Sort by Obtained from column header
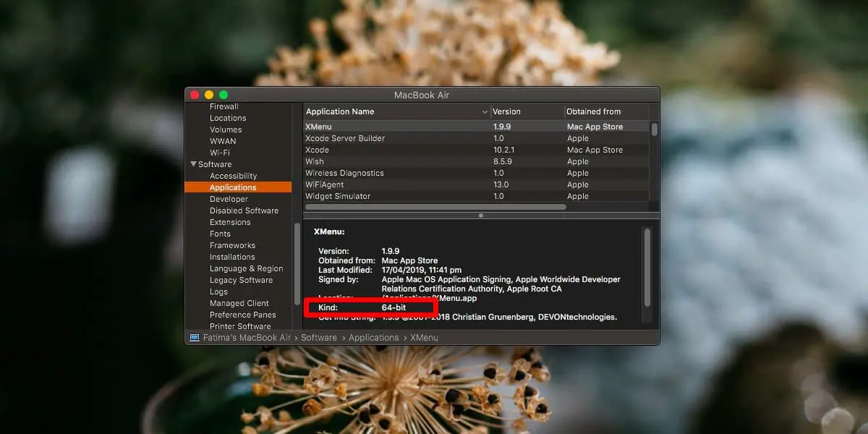 606,111
